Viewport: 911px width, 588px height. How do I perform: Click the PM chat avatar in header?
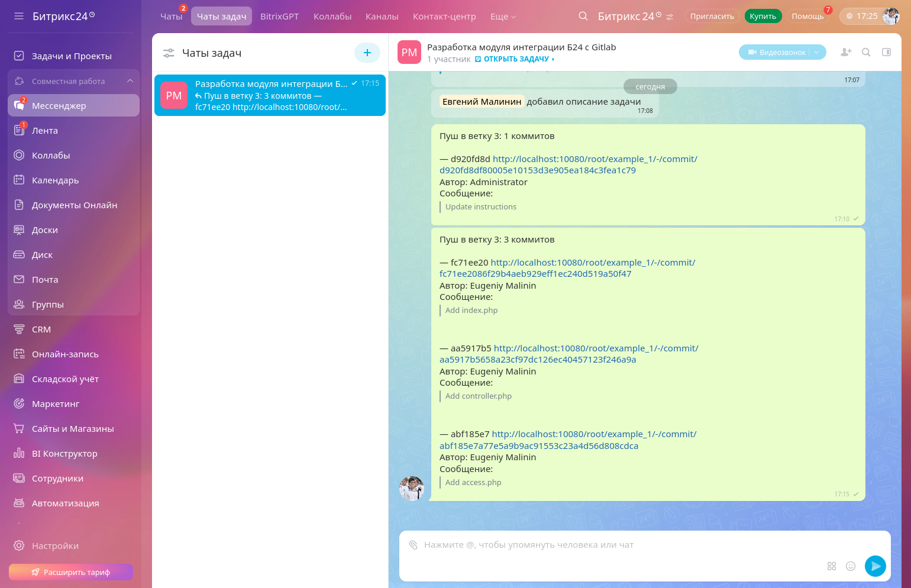click(x=409, y=52)
